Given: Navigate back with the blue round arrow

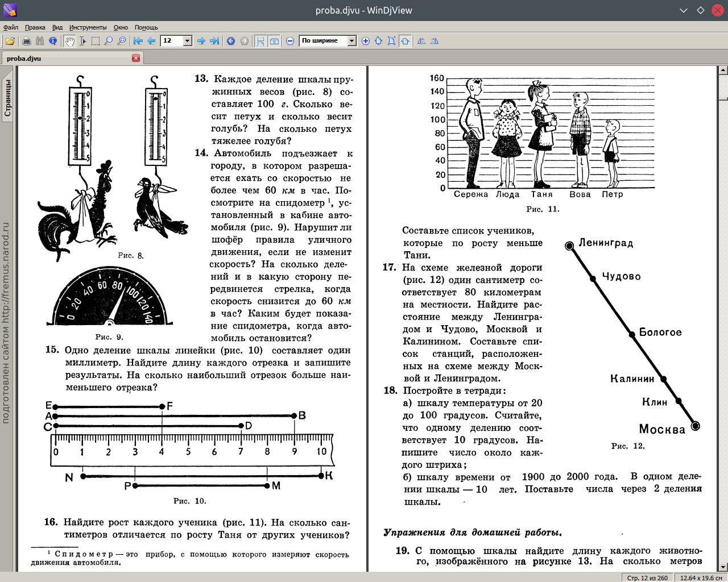Looking at the screenshot, I should click(231, 41).
